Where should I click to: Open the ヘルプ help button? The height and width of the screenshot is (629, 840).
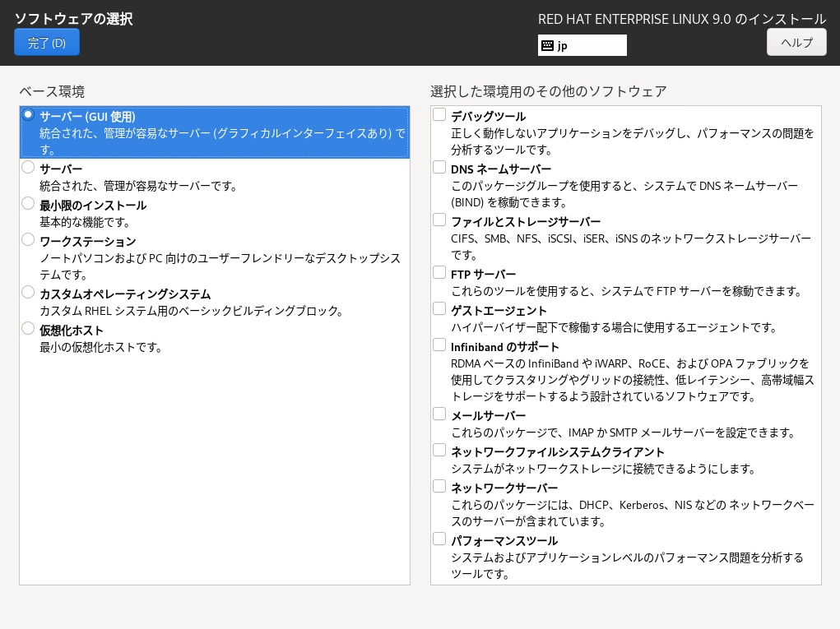pyautogui.click(x=796, y=42)
